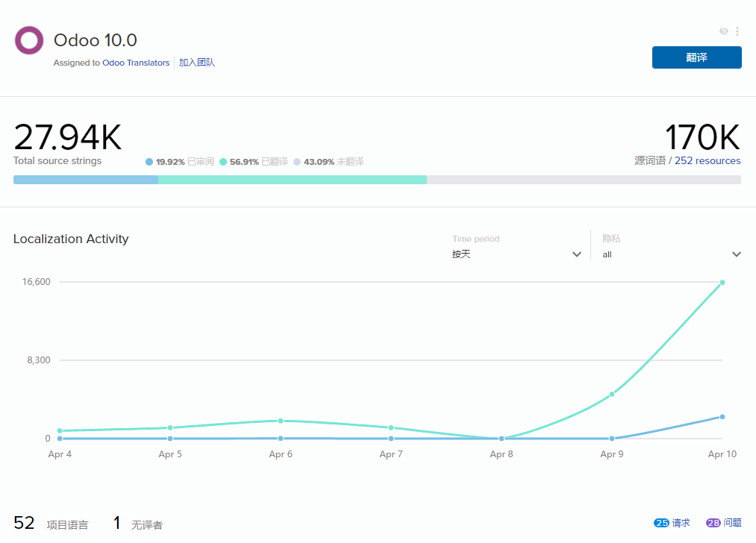Click the teal translated segment of progress bar

tap(292, 180)
